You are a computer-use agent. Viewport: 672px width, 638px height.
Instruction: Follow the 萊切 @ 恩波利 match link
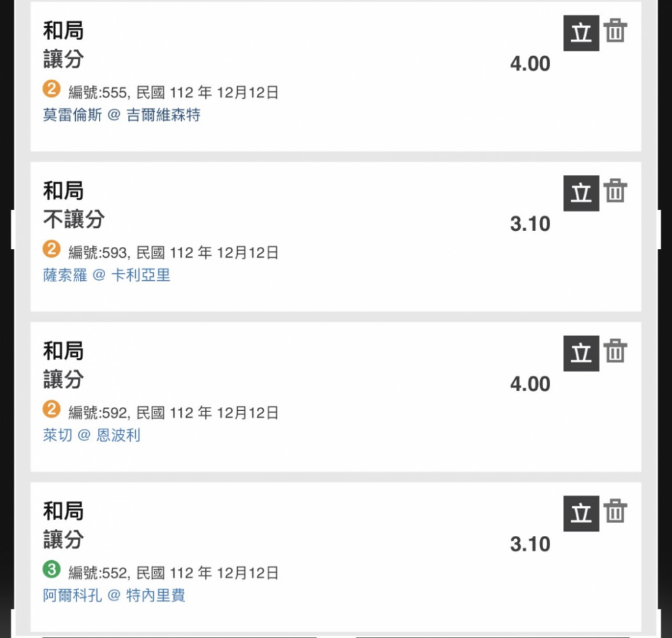(x=92, y=435)
